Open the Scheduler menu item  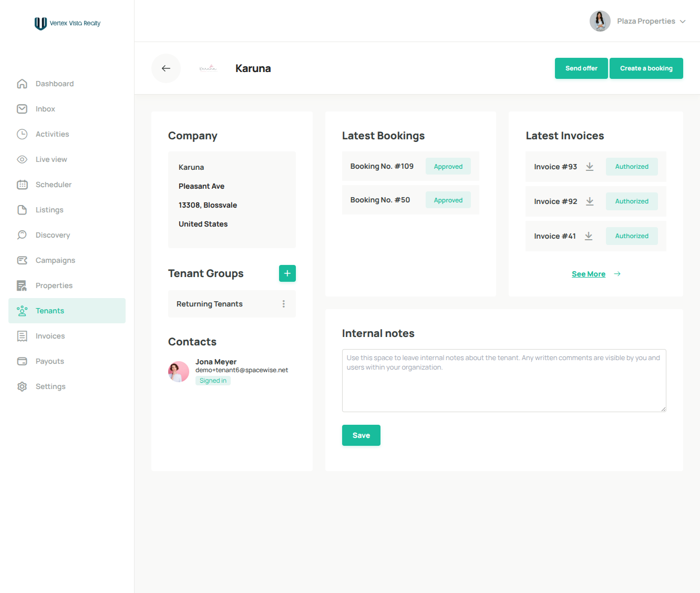click(x=67, y=185)
